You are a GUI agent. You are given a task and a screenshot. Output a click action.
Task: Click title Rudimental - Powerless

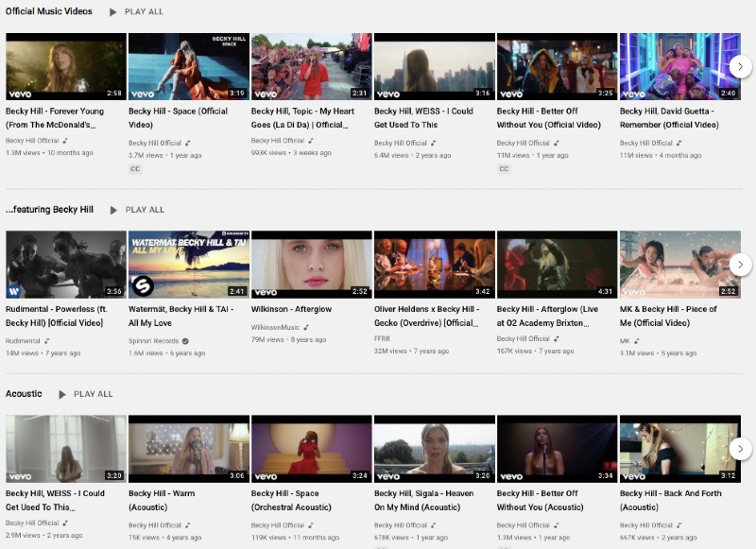point(57,316)
